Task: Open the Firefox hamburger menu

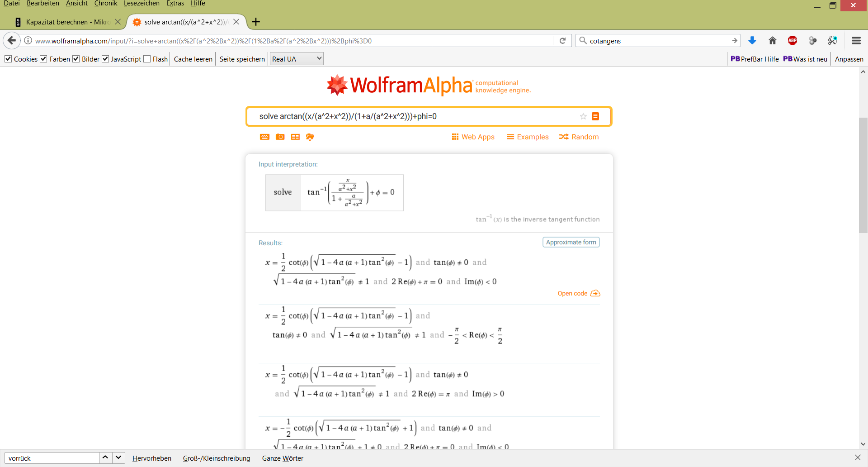Action: point(856,41)
